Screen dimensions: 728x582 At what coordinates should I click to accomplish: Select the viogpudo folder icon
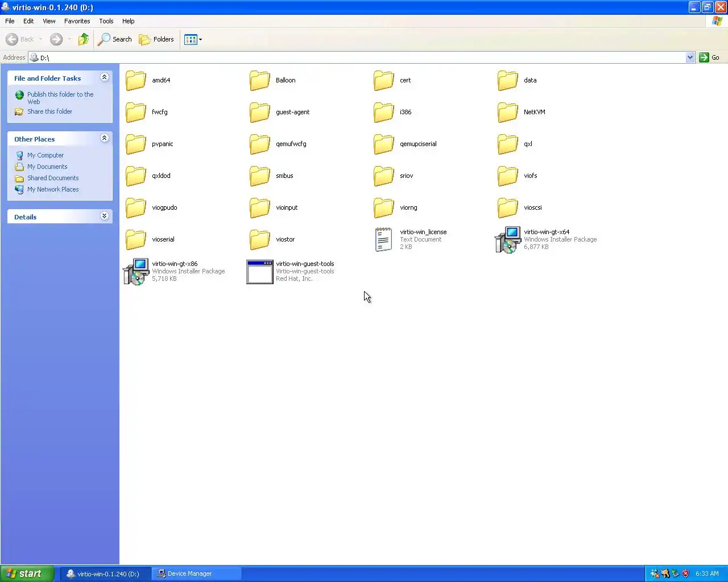point(136,207)
